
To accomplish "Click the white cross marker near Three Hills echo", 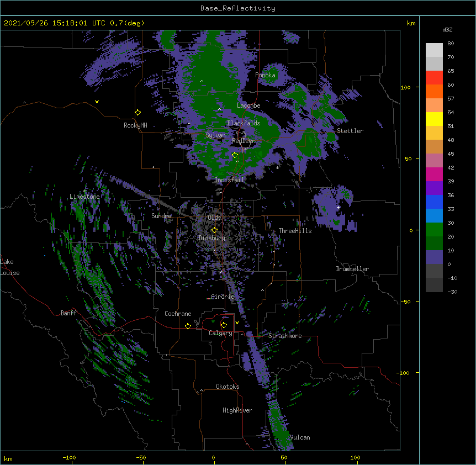I will coord(338,207).
